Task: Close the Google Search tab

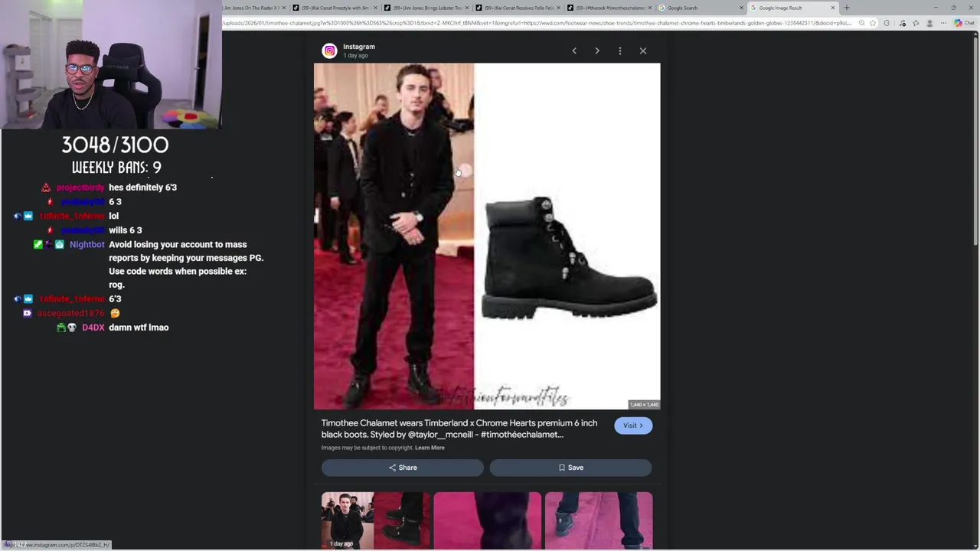Action: tap(741, 8)
